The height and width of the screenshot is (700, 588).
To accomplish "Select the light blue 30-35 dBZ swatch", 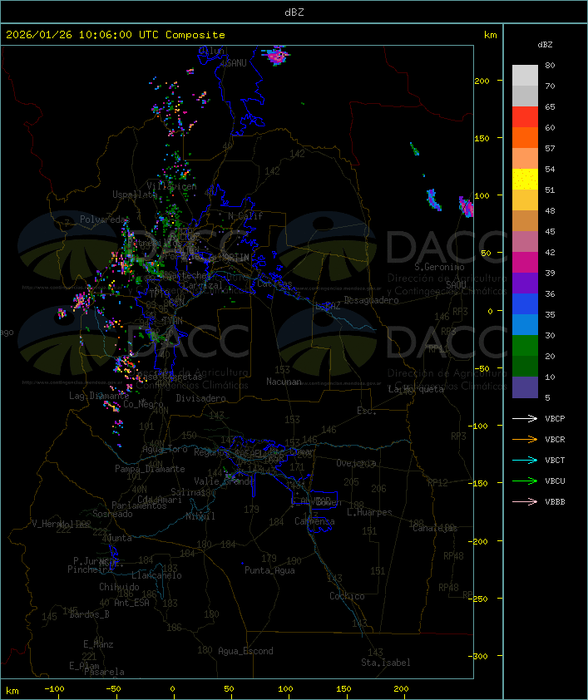I will pyautogui.click(x=525, y=324).
